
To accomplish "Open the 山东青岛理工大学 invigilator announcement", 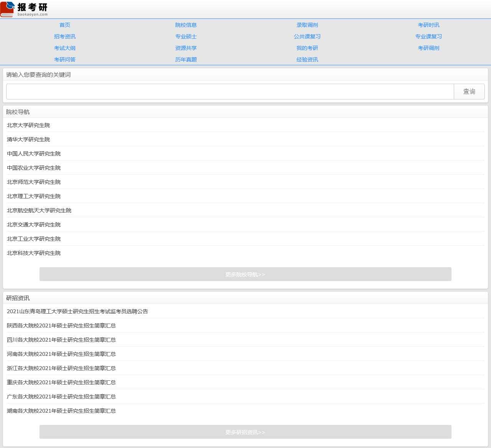I will 77,311.
